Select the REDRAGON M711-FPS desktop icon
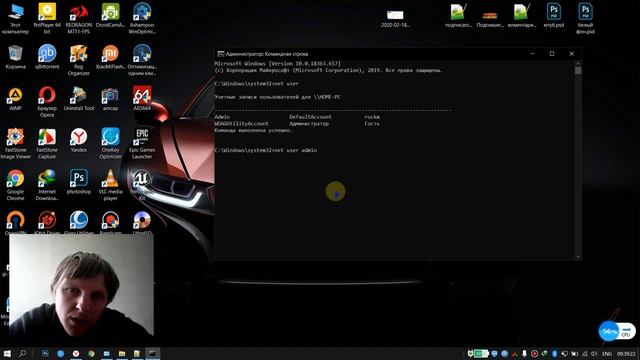 [78, 18]
